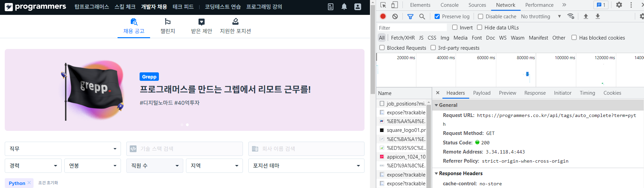This screenshot has width=644, height=188.
Task: Open the Payload tab
Action: (x=482, y=93)
